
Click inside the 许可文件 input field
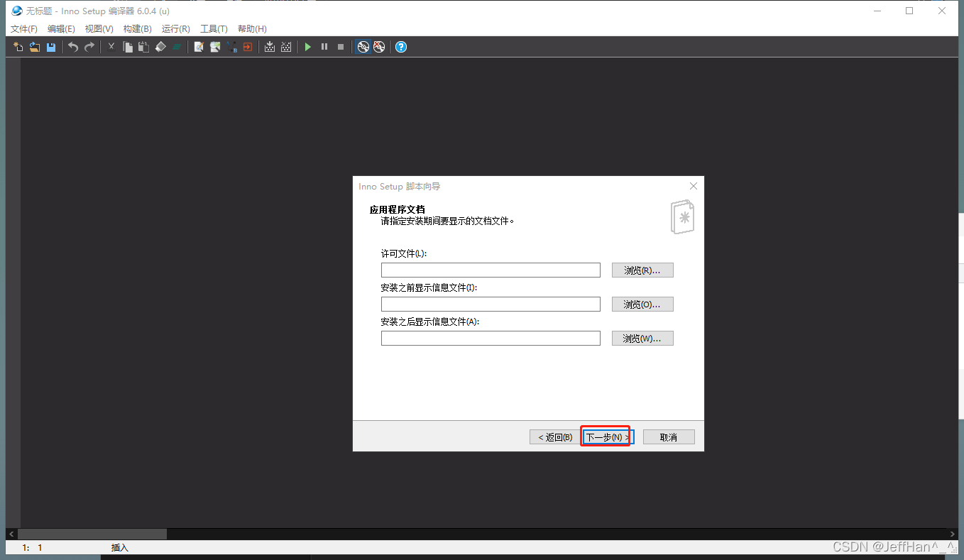point(490,270)
